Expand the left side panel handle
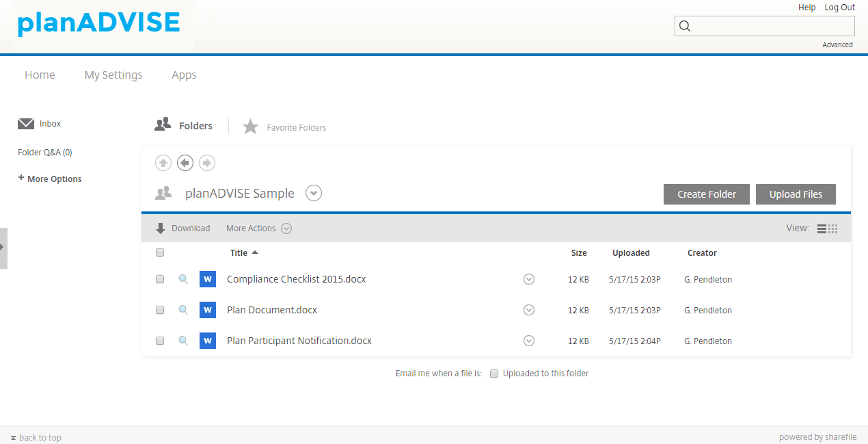Viewport: 868px width, 444px height. coord(3,248)
